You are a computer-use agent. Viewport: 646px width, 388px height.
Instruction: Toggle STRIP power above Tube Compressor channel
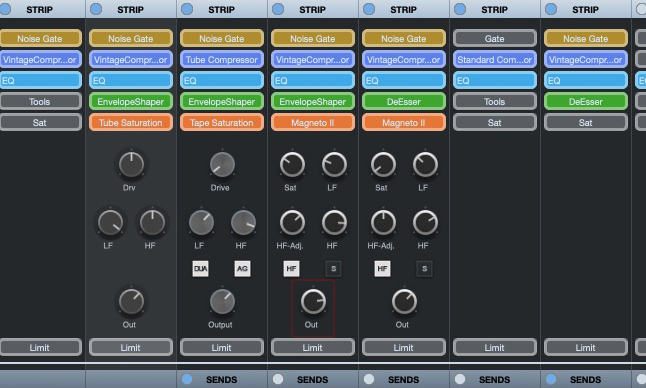tap(187, 9)
